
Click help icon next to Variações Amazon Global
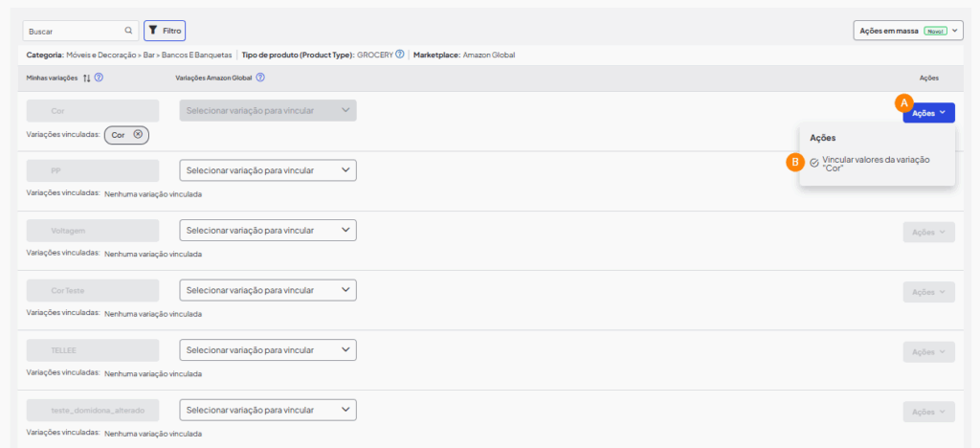(x=260, y=78)
